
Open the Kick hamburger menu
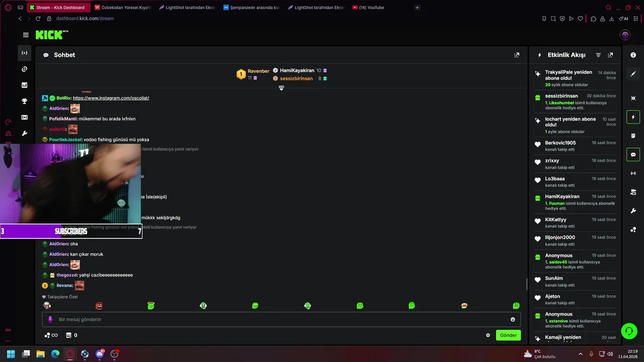26,35
